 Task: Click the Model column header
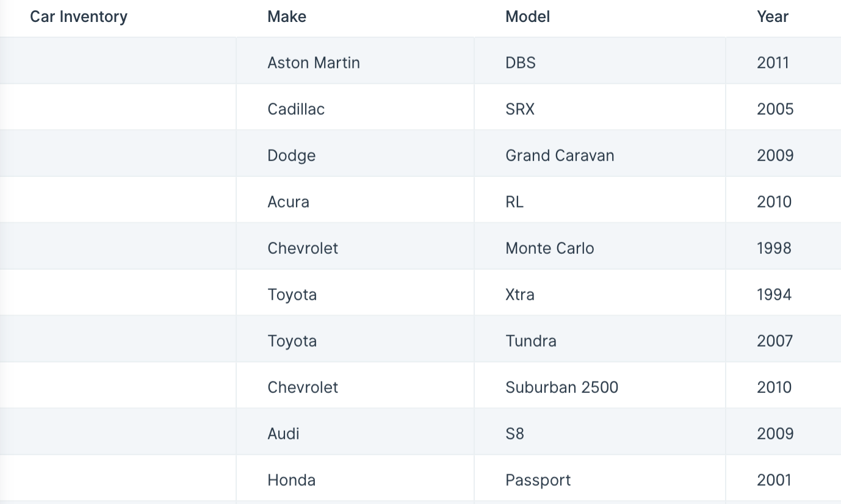pyautogui.click(x=600, y=17)
